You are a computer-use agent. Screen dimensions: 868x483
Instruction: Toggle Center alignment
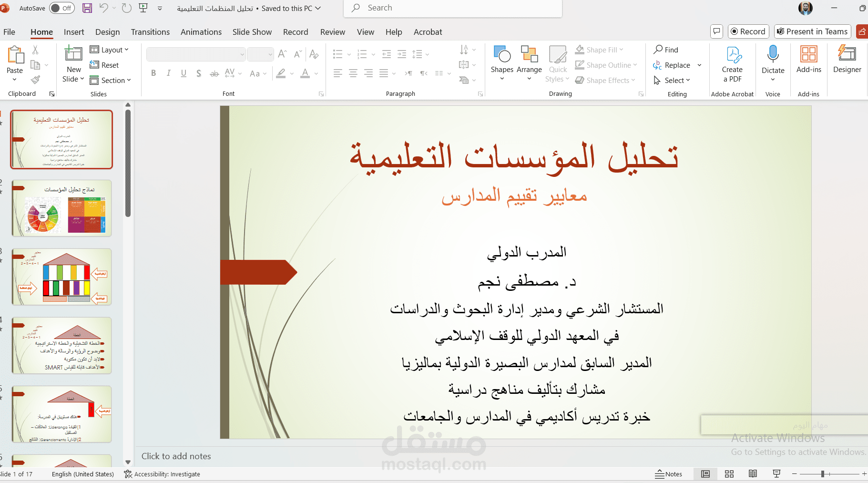(353, 73)
